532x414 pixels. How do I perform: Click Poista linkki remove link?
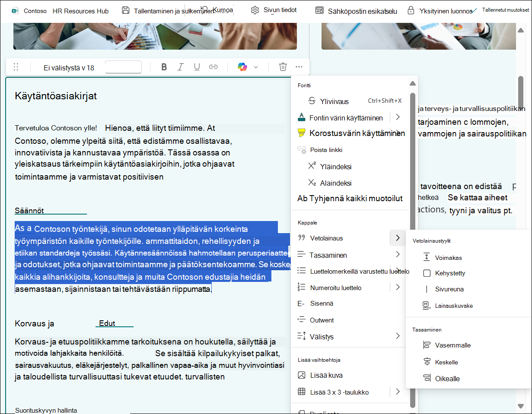tap(320, 150)
